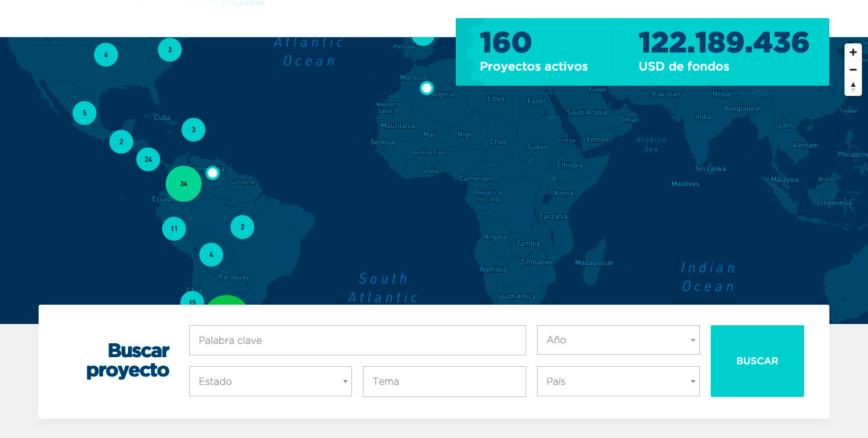This screenshot has width=868, height=438.
Task: Click the 122.189.436 USD de fondos figure
Action: [x=723, y=52]
